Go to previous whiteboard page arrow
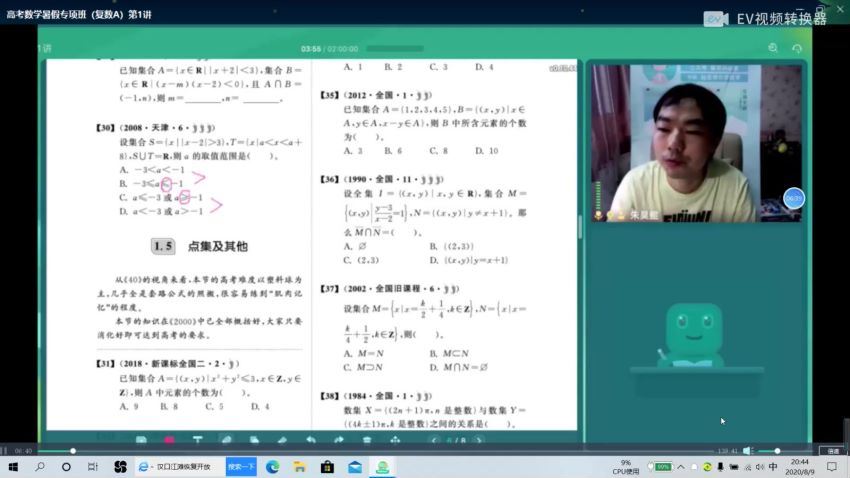Viewport: 850px width, 478px height. tap(434, 441)
